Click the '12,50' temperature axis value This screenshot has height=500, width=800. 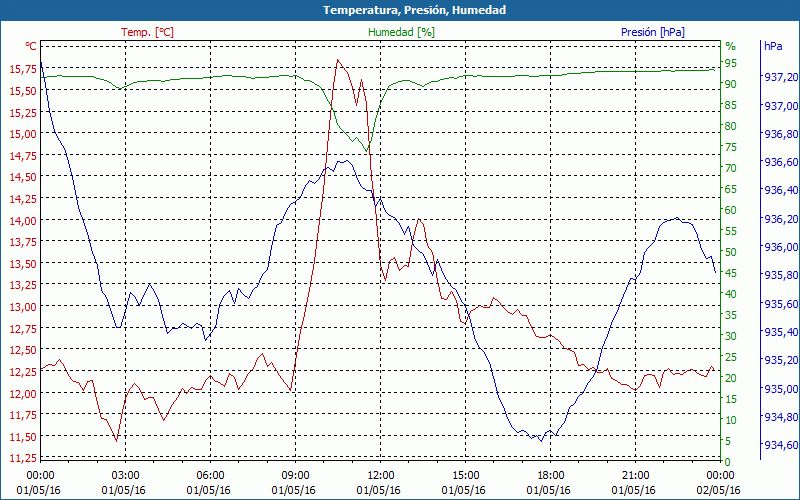tap(23, 350)
